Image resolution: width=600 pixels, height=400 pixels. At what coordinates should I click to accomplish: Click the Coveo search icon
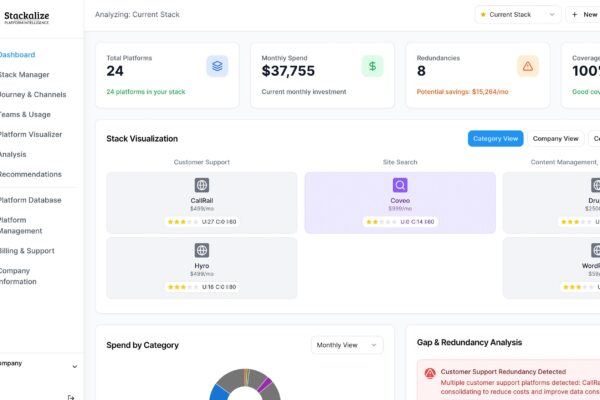pyautogui.click(x=400, y=185)
